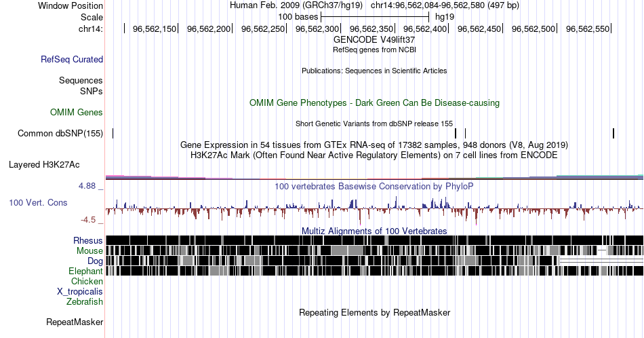The width and height of the screenshot is (644, 338).
Task: Click the 96,562,500 ruler position
Action: click(533, 29)
